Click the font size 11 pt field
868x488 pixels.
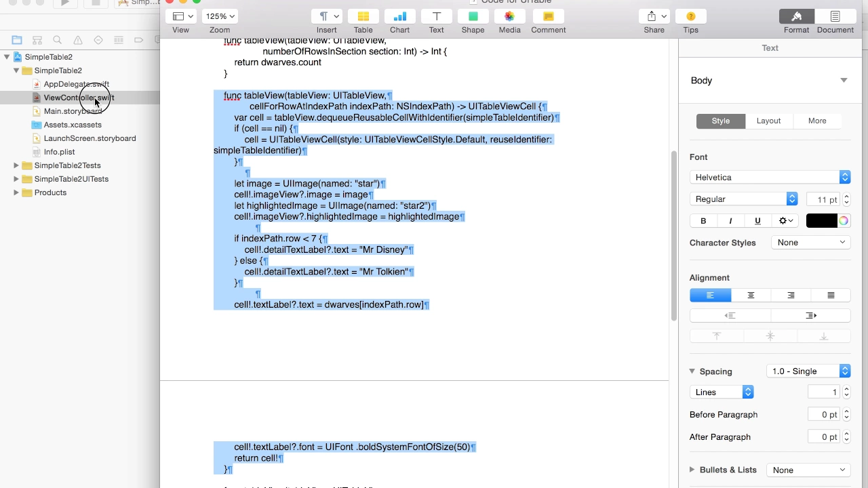point(823,199)
